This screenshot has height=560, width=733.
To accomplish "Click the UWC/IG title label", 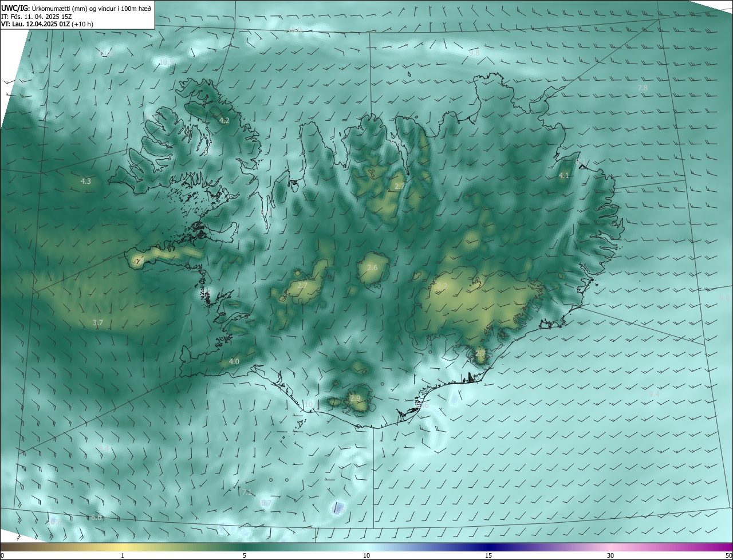I will pyautogui.click(x=15, y=7).
